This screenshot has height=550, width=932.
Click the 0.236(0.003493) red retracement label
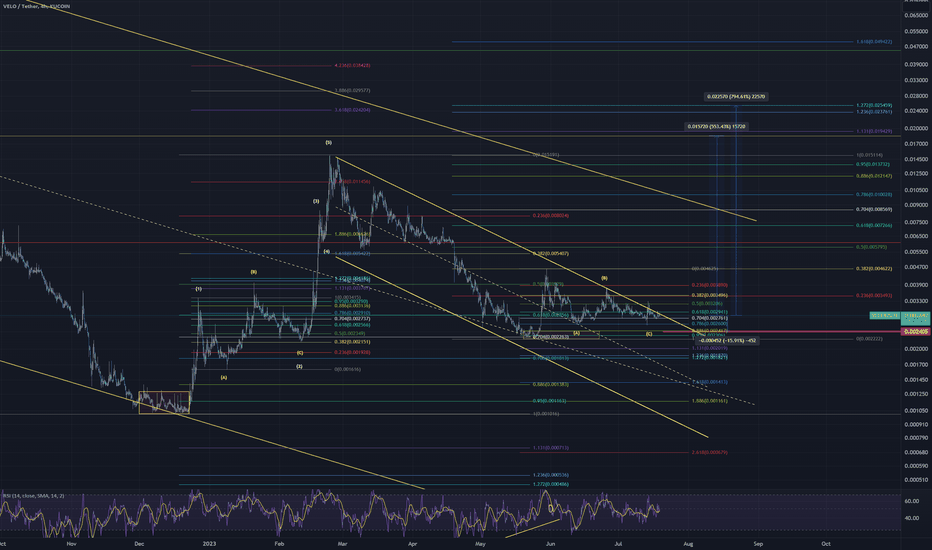[874, 296]
